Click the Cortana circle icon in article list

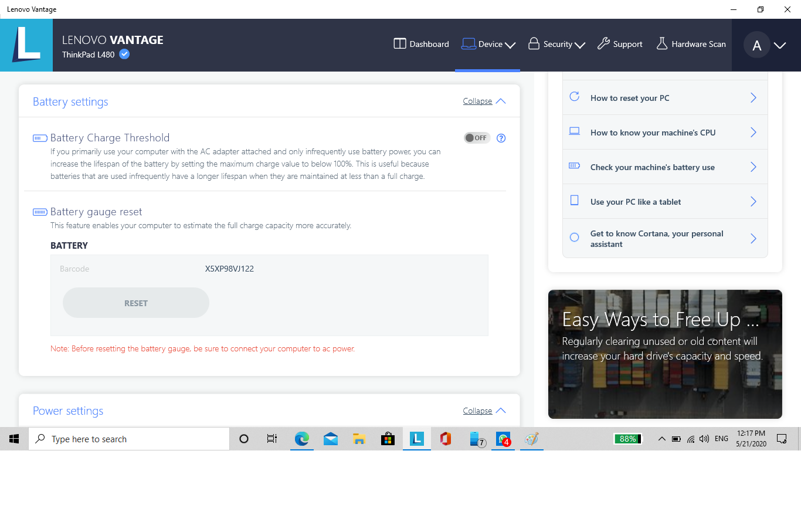575,237
